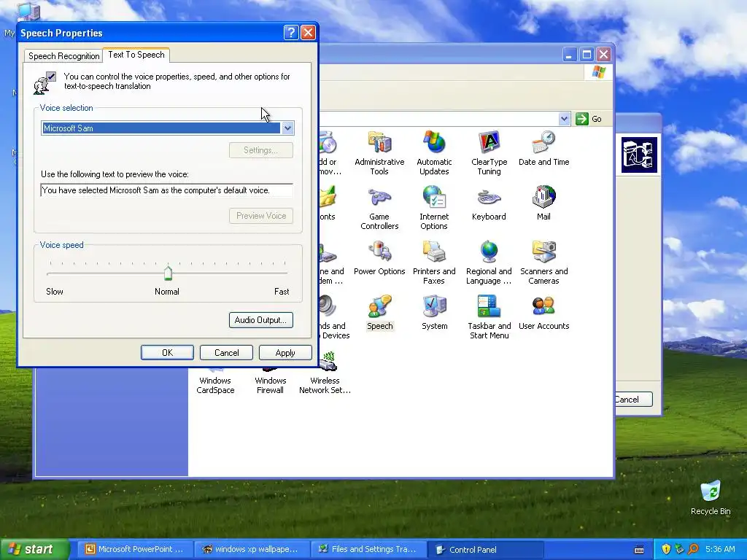Switch to the Speech Recognition tab
747x560 pixels.
coord(64,55)
